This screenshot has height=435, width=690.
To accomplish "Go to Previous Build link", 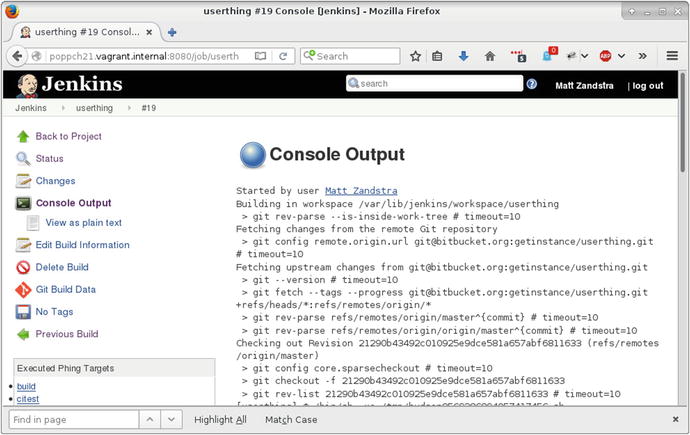I will point(67,334).
